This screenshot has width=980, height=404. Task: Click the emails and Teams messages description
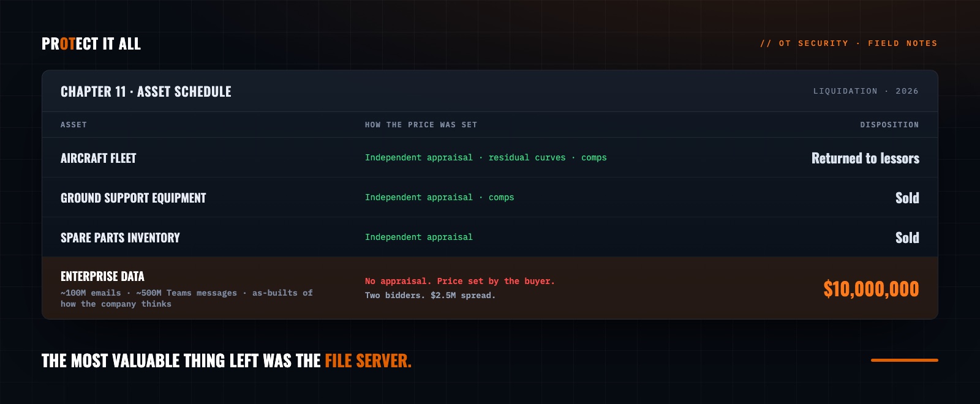coord(187,299)
